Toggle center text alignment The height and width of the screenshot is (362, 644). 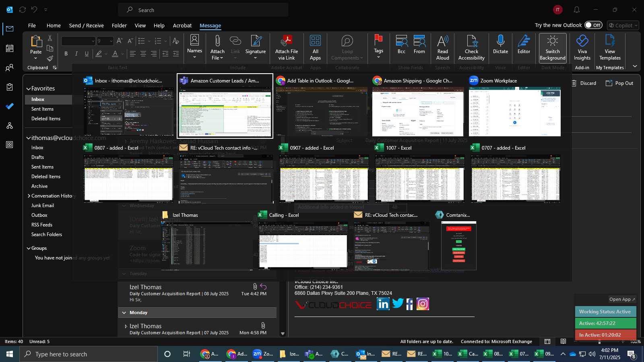click(143, 54)
